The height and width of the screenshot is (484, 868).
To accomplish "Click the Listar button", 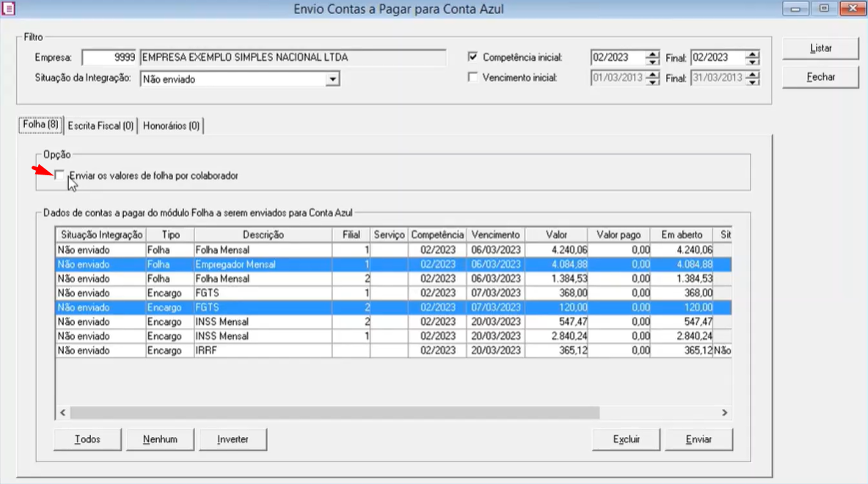I will tap(820, 48).
